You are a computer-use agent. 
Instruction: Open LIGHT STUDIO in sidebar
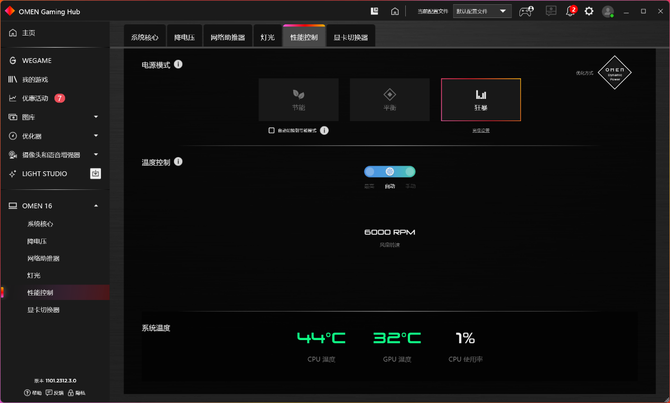tap(44, 174)
